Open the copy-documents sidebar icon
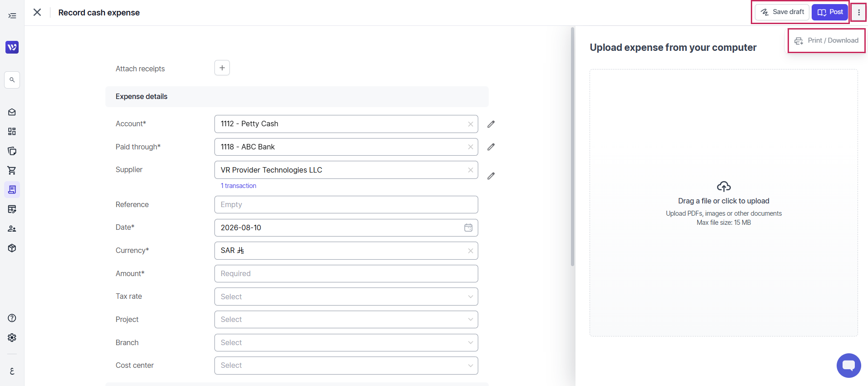This screenshot has height=386, width=868. [12, 151]
